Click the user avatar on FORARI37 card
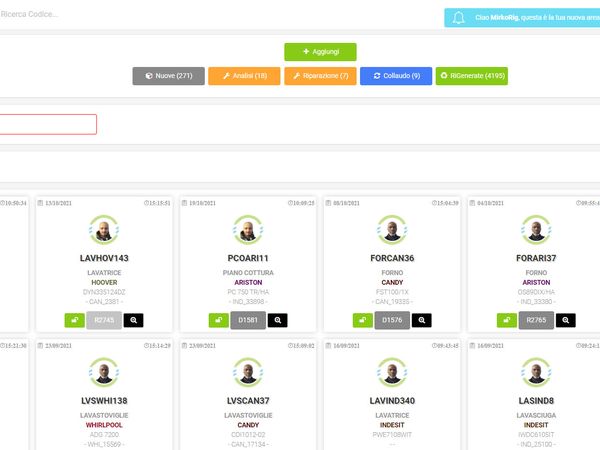Screen dimensions: 600x450 tap(536, 230)
